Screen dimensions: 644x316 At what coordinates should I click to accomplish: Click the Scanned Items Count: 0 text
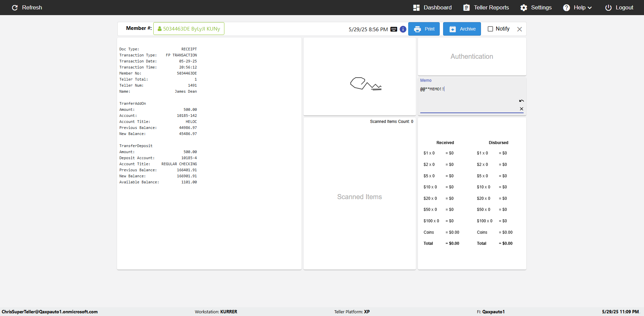pyautogui.click(x=391, y=122)
